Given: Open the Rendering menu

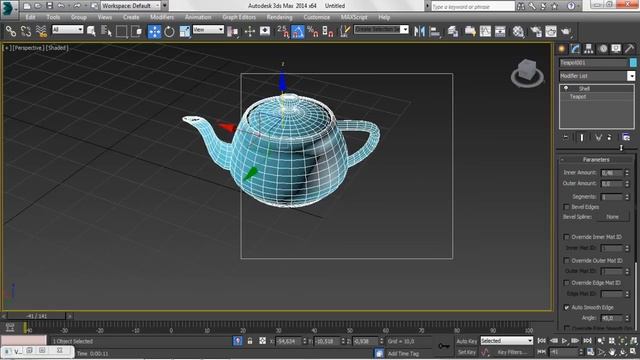Looking at the screenshot, I should click(279, 17).
